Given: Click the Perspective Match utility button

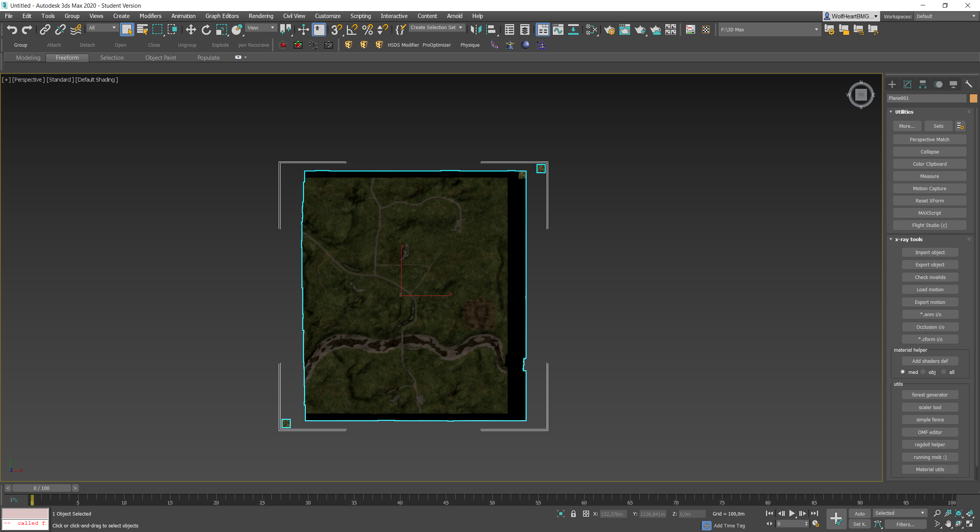Looking at the screenshot, I should coord(929,139).
